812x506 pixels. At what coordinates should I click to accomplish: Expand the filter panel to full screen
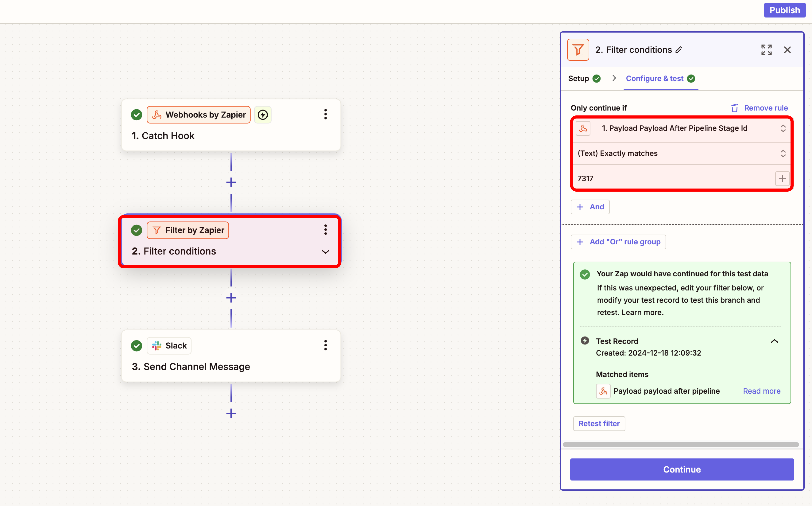tap(766, 50)
